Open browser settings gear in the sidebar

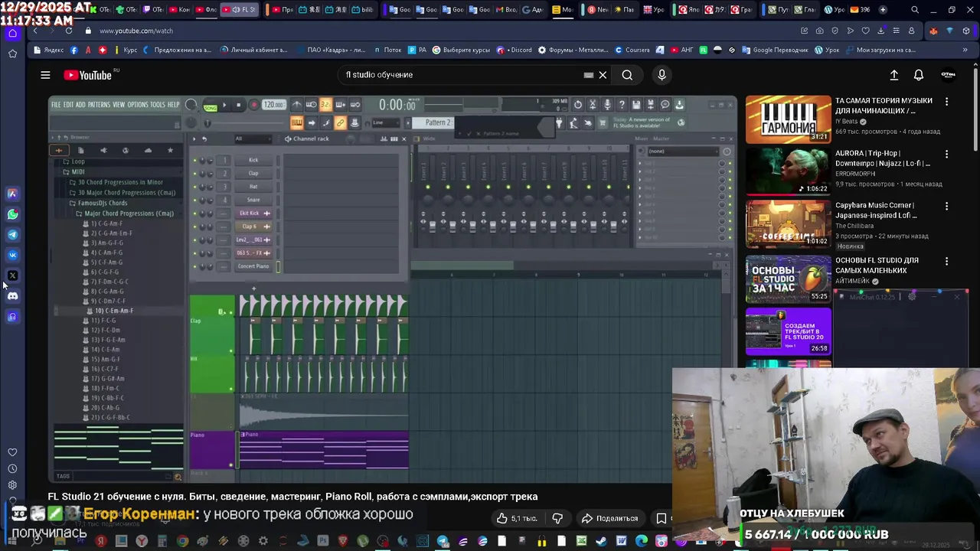tap(12, 484)
